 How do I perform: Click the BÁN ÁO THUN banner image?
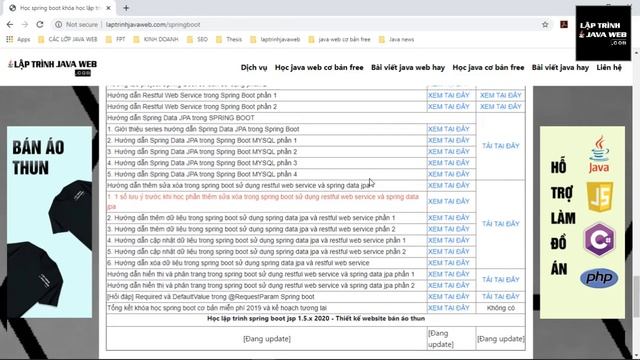[49, 222]
